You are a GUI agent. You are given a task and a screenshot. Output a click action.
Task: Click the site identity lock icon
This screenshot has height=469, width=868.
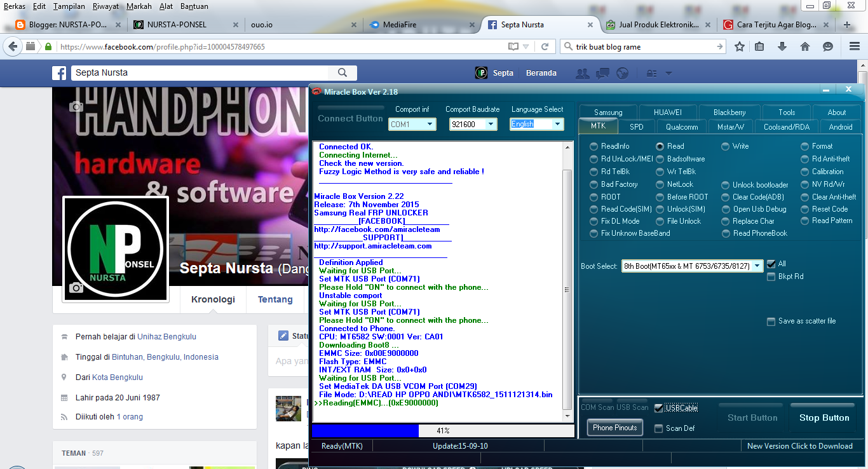coord(48,46)
